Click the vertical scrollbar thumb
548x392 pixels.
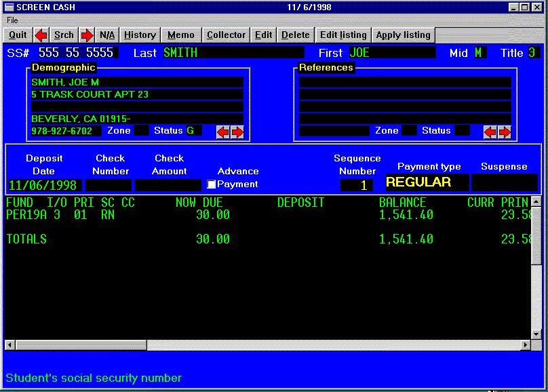(x=536, y=236)
